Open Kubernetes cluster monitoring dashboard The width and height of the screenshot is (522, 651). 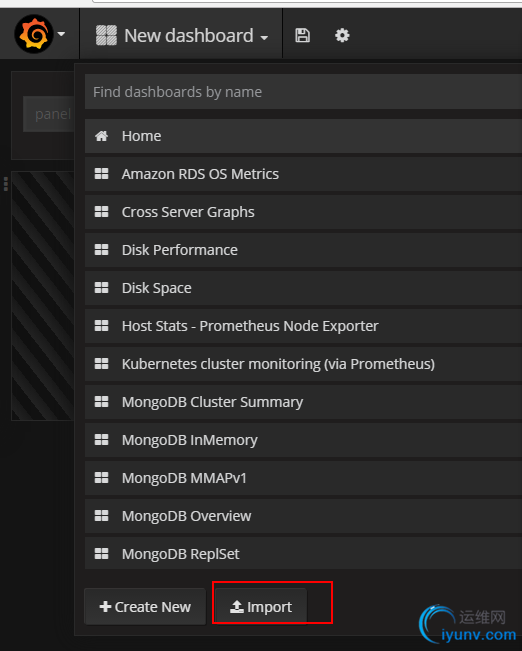point(303,364)
